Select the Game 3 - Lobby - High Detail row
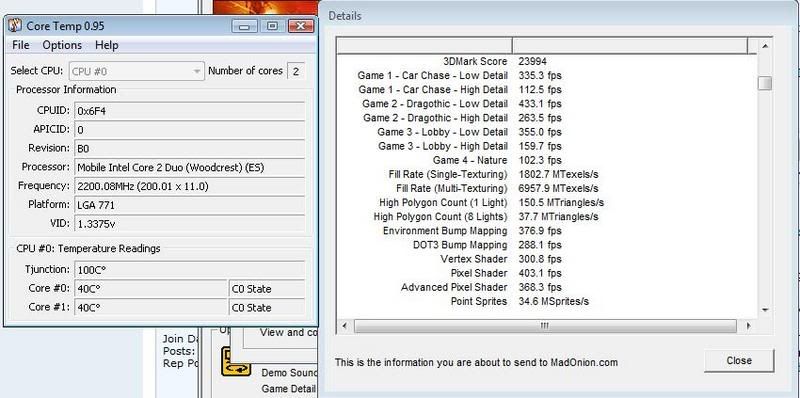Viewport: 800px width, 398px height. [x=547, y=146]
